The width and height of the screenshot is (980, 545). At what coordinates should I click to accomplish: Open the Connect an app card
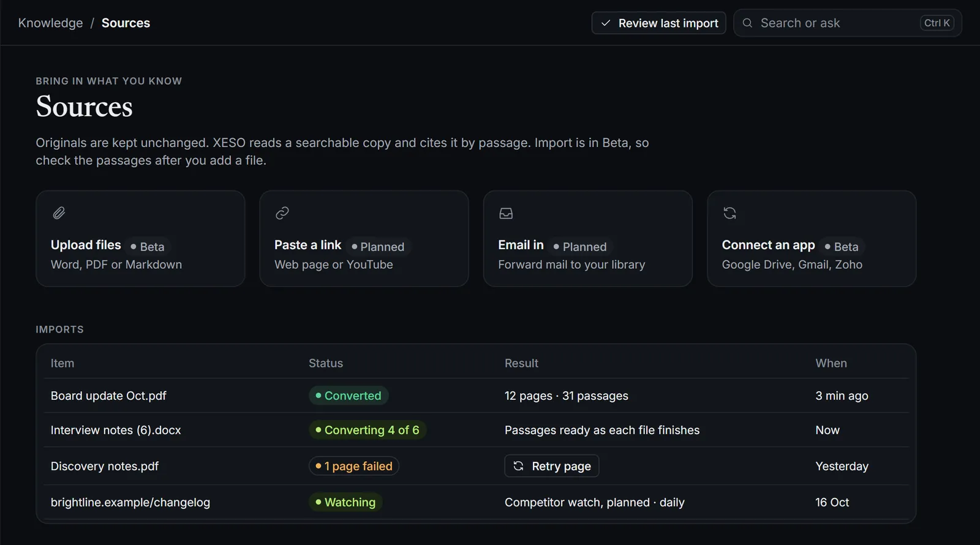812,238
